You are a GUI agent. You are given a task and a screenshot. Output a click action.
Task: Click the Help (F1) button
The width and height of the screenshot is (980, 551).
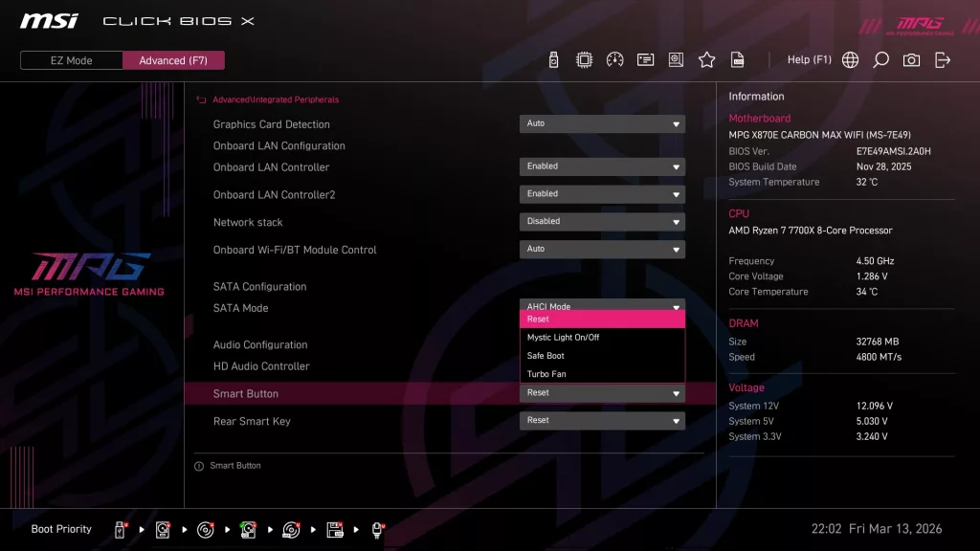(x=810, y=59)
